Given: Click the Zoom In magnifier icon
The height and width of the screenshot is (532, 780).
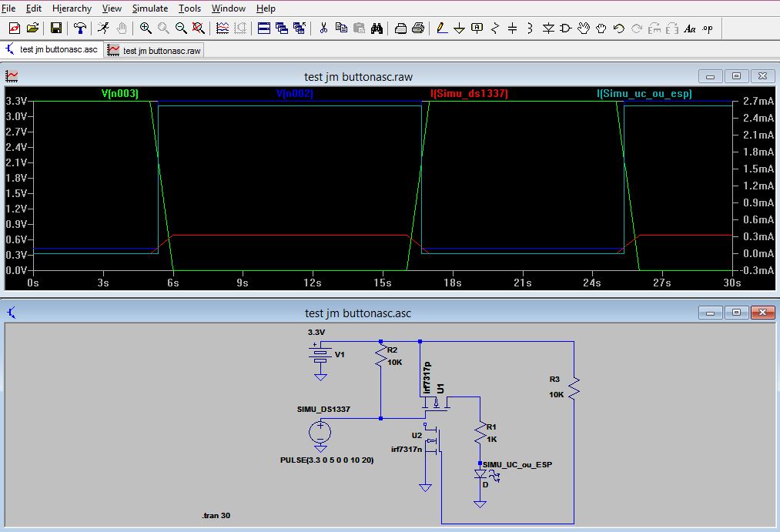Looking at the screenshot, I should click(146, 28).
